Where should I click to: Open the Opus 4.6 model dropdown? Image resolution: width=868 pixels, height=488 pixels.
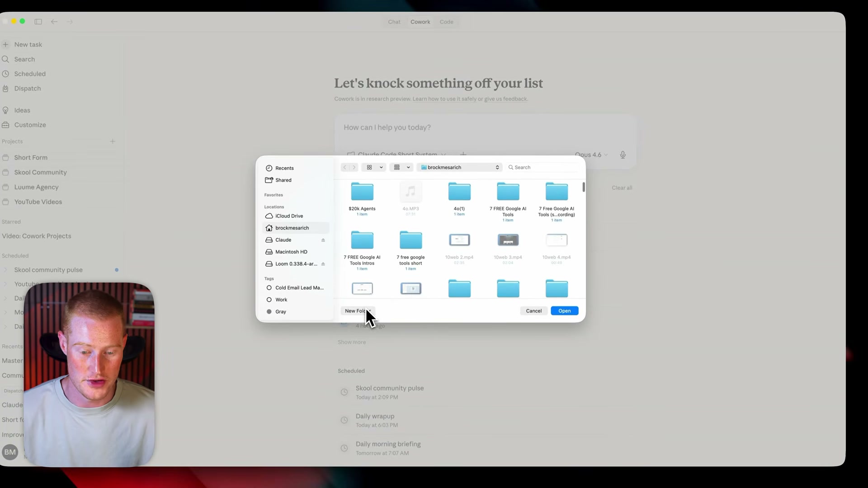(x=591, y=155)
